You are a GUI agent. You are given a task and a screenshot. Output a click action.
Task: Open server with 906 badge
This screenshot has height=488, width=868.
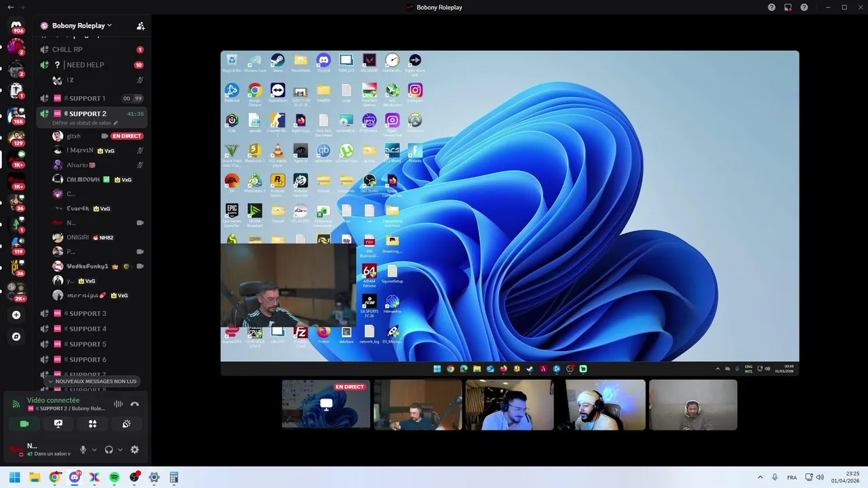[16, 27]
